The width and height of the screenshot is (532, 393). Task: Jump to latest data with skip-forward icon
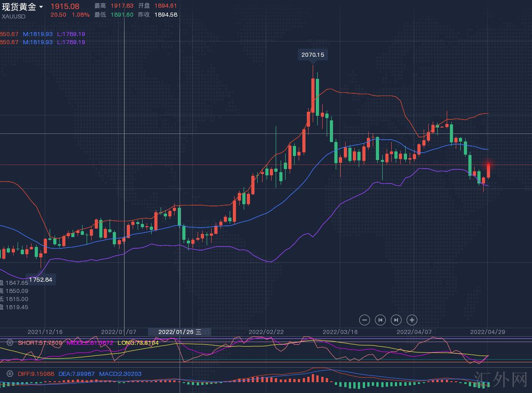(x=396, y=320)
